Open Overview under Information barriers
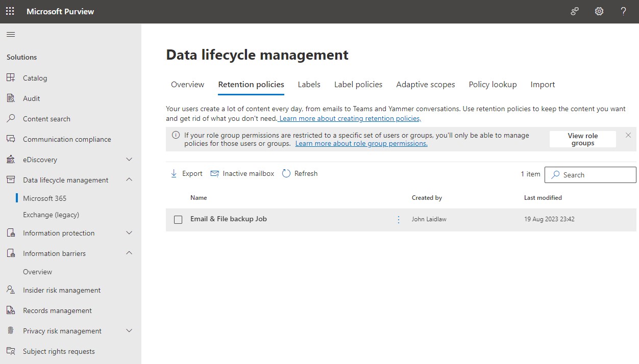639x364 pixels. 37,272
